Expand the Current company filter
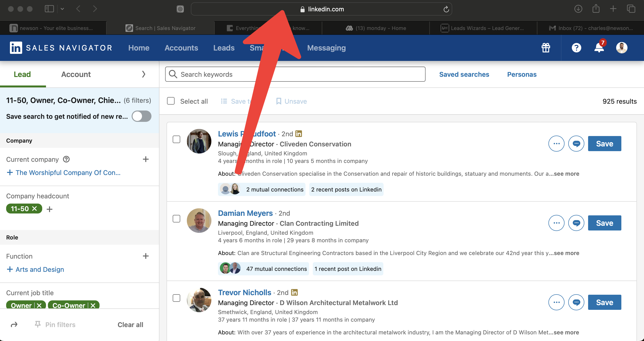This screenshot has height=341, width=644. 146,159
